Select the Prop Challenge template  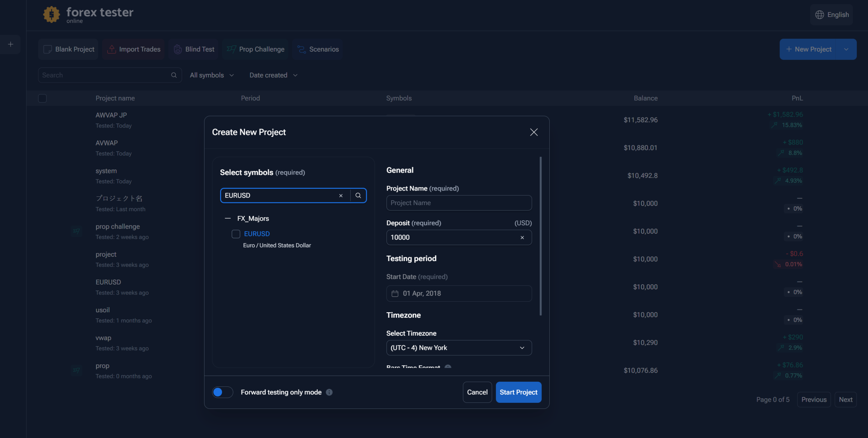coord(255,49)
